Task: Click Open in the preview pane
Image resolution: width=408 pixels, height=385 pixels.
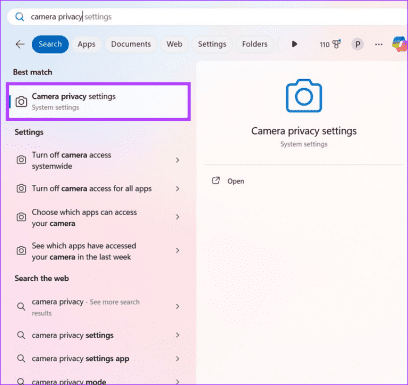Action: [x=236, y=181]
